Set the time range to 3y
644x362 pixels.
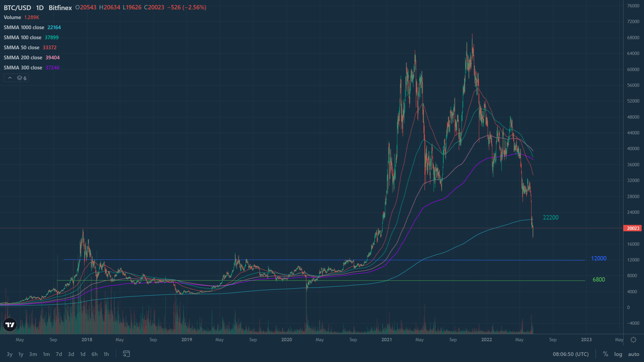10,354
